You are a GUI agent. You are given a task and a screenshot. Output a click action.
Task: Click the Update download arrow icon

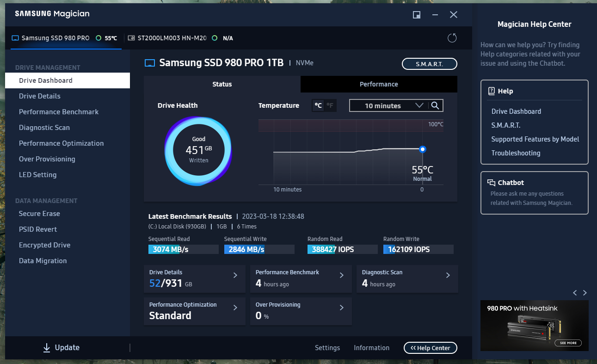46,348
